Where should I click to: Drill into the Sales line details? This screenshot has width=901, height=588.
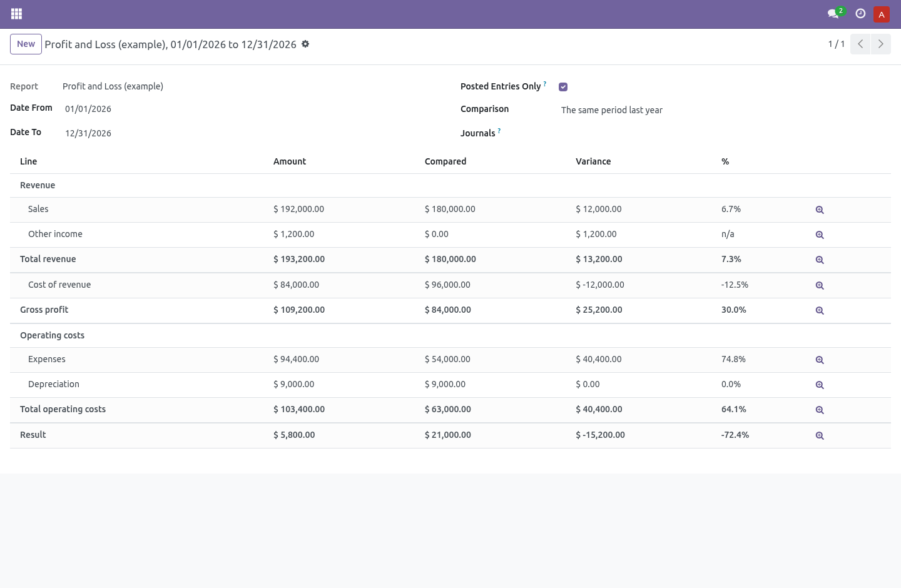[x=820, y=210]
